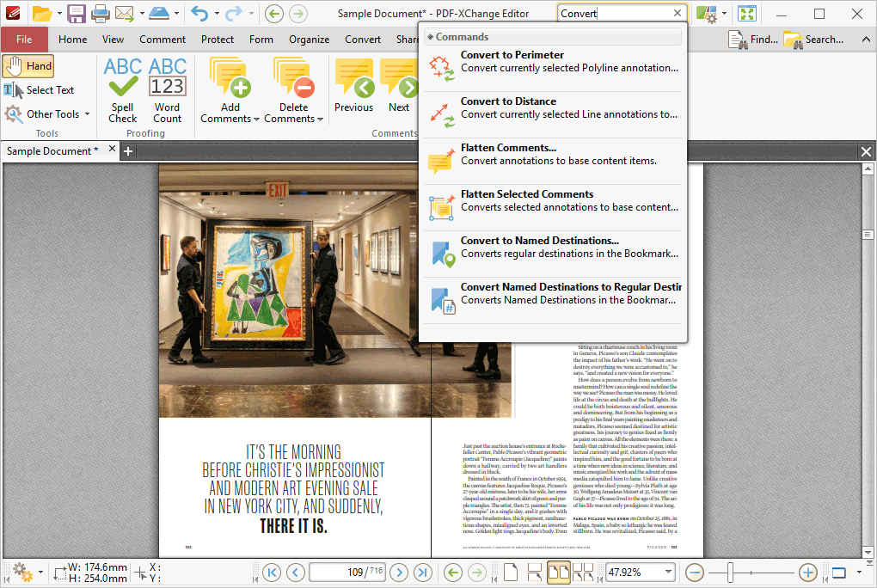Image resolution: width=877 pixels, height=588 pixels.
Task: Click the Find... button
Action: (x=753, y=40)
